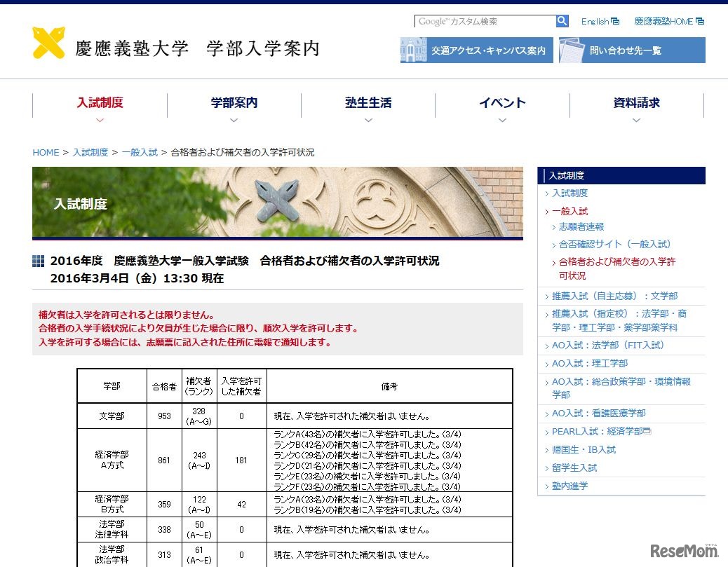Expand the 入試制度 navigation dropdown arrow
The height and width of the screenshot is (567, 728).
coord(100,121)
